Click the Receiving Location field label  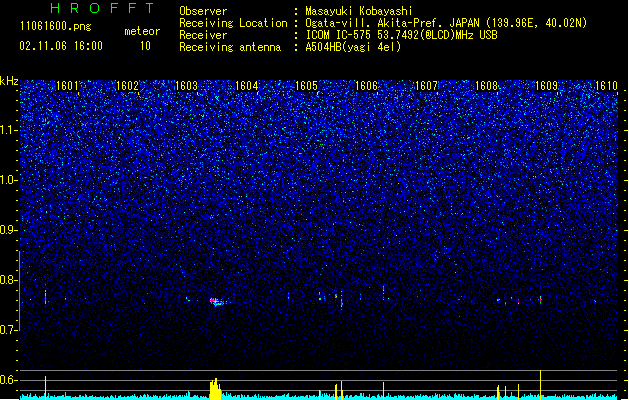pos(233,23)
